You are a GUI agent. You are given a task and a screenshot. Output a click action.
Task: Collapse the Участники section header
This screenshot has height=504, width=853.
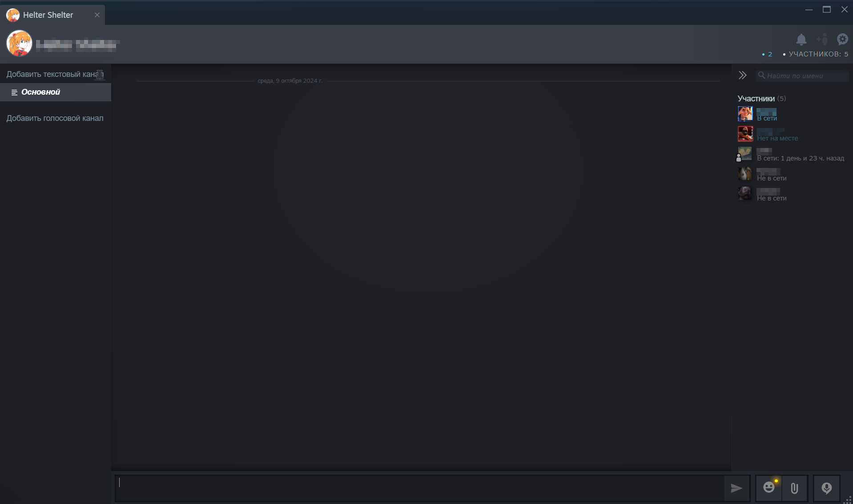(757, 98)
